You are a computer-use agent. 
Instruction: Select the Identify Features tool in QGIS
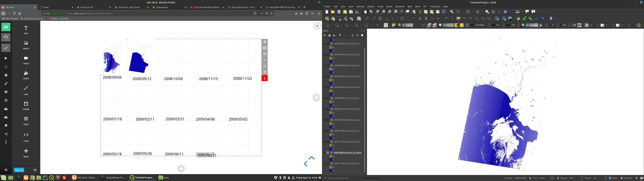pos(452,12)
